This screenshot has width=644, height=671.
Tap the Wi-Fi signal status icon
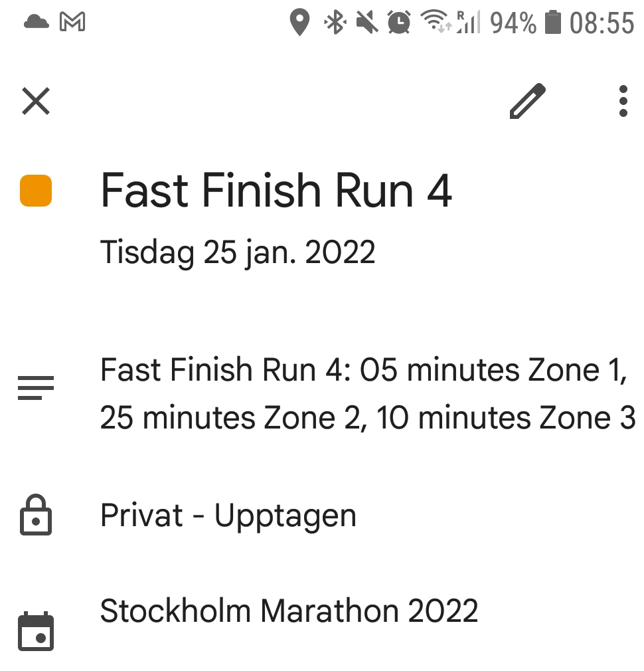coord(436,23)
